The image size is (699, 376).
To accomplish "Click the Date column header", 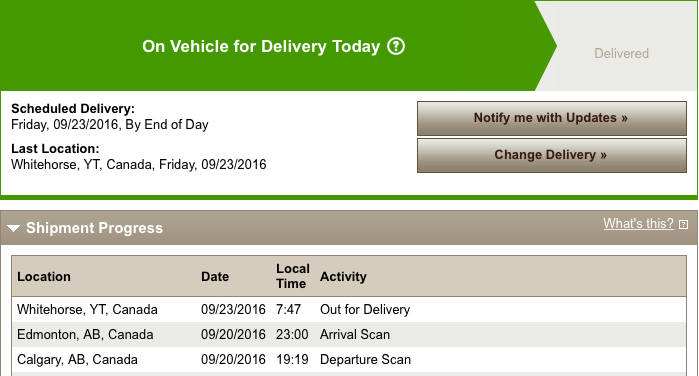I will pyautogui.click(x=215, y=277).
